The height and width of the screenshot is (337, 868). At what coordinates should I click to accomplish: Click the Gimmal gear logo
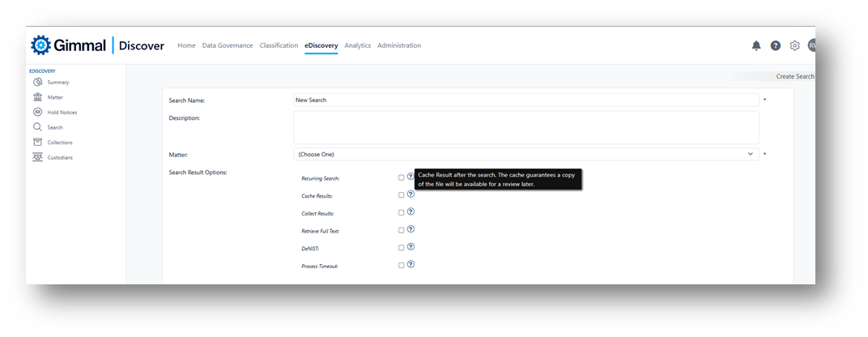[41, 45]
